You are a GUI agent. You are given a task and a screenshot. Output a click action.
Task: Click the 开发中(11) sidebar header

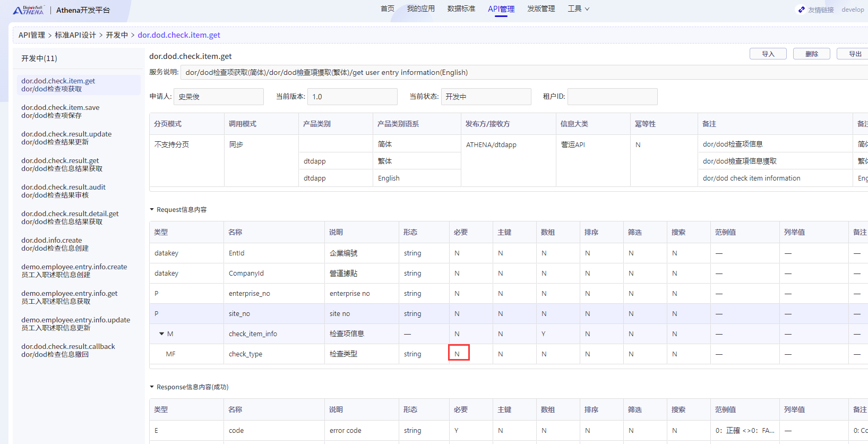pos(39,58)
